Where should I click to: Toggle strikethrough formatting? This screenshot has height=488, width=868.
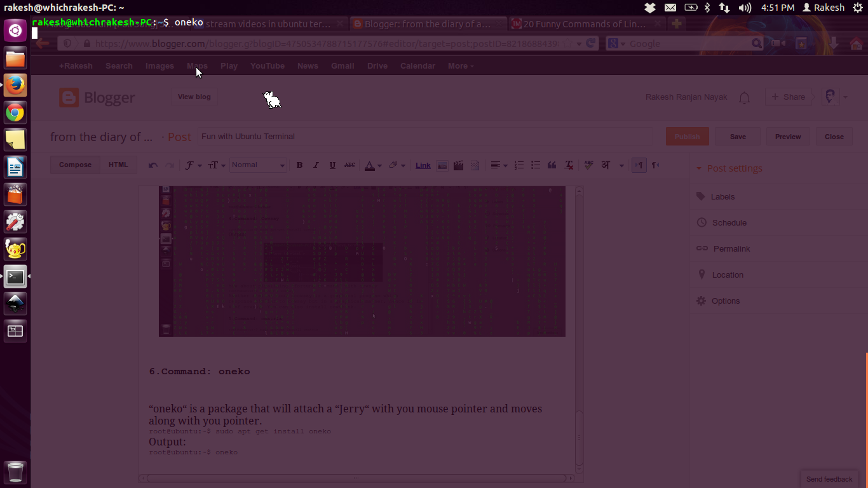point(349,165)
